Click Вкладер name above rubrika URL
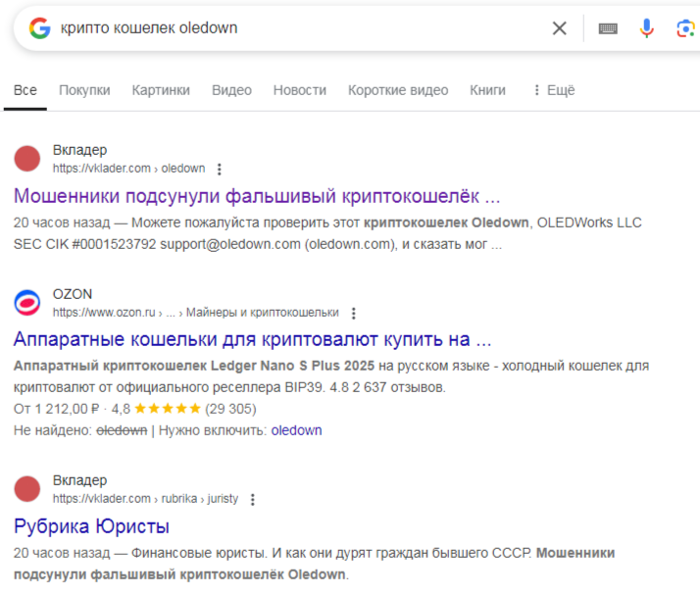Viewport: 700px width, 596px height. [x=80, y=480]
